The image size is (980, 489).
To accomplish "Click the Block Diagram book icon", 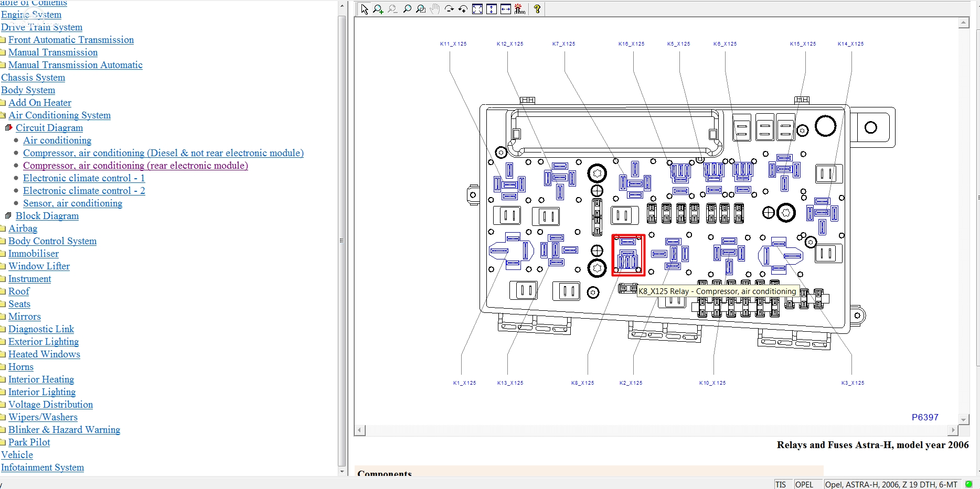I will point(8,216).
